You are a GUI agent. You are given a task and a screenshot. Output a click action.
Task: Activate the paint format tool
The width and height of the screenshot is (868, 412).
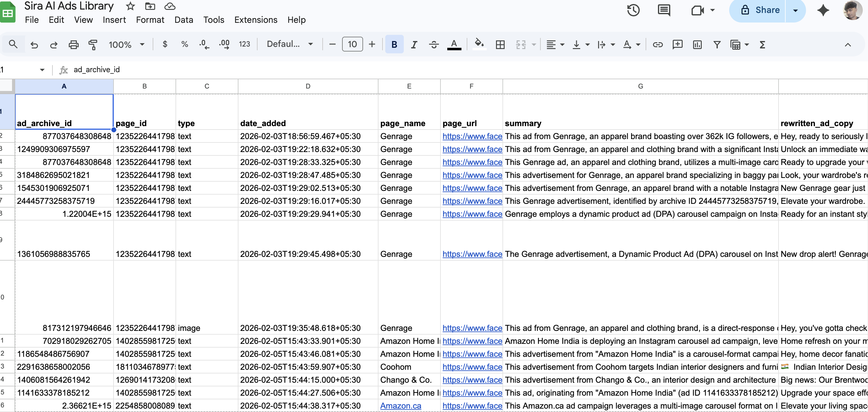click(93, 44)
